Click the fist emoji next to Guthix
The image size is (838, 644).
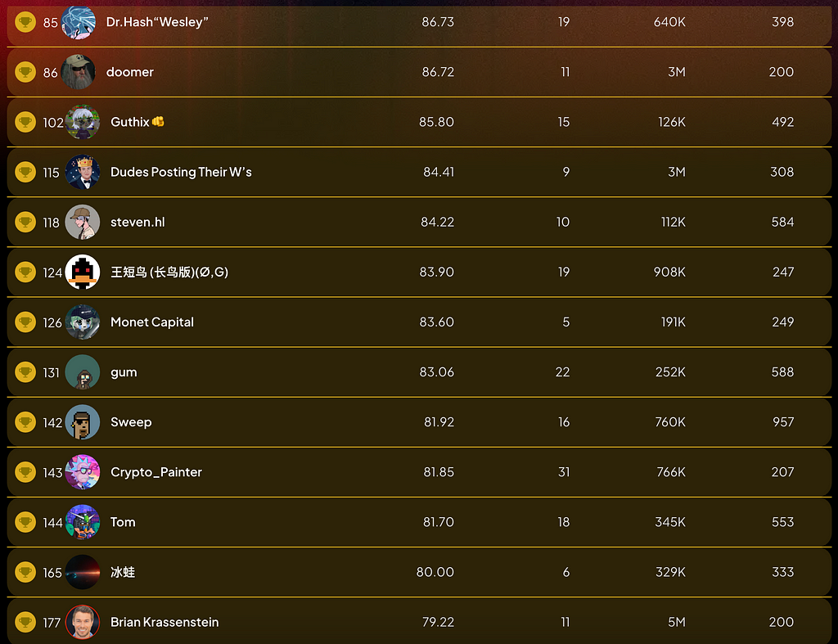coord(158,121)
